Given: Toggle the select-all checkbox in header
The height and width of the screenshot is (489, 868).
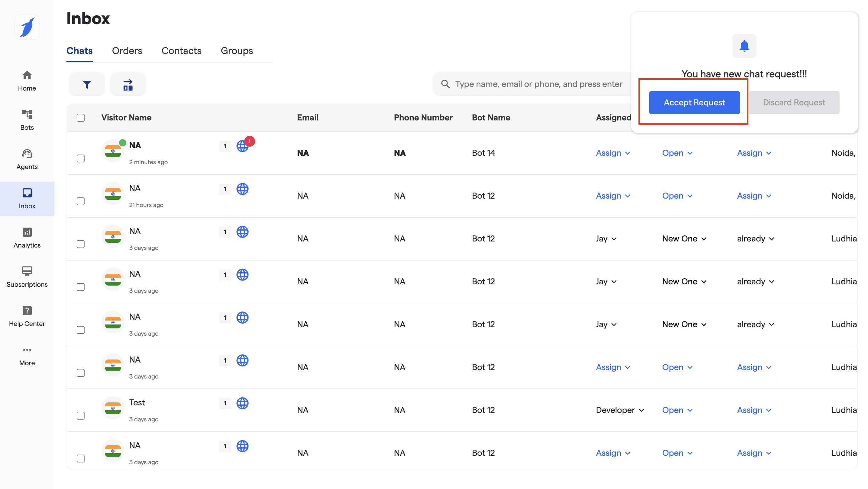Looking at the screenshot, I should point(81,117).
